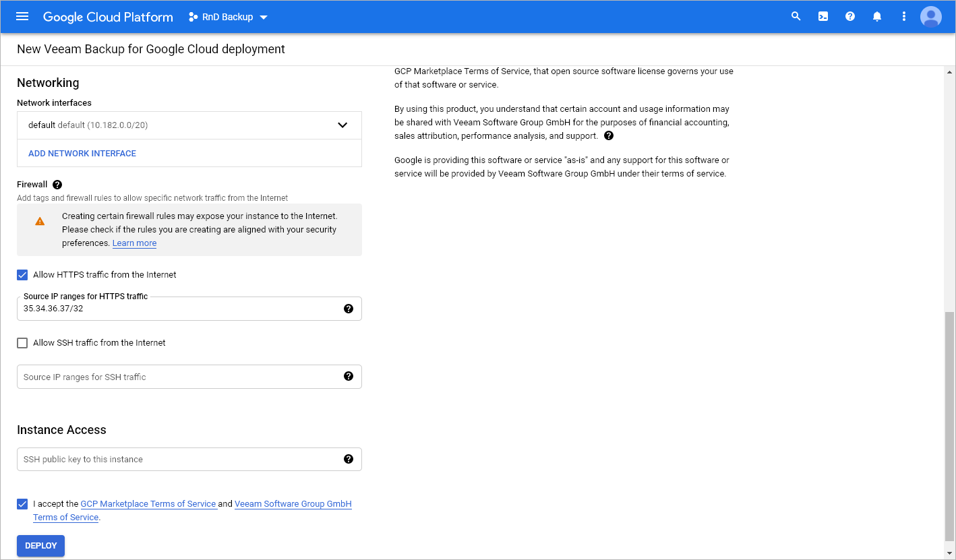The width and height of the screenshot is (956, 560).
Task: Open Veeam Software Group GmbH Terms link
Action: (x=293, y=504)
